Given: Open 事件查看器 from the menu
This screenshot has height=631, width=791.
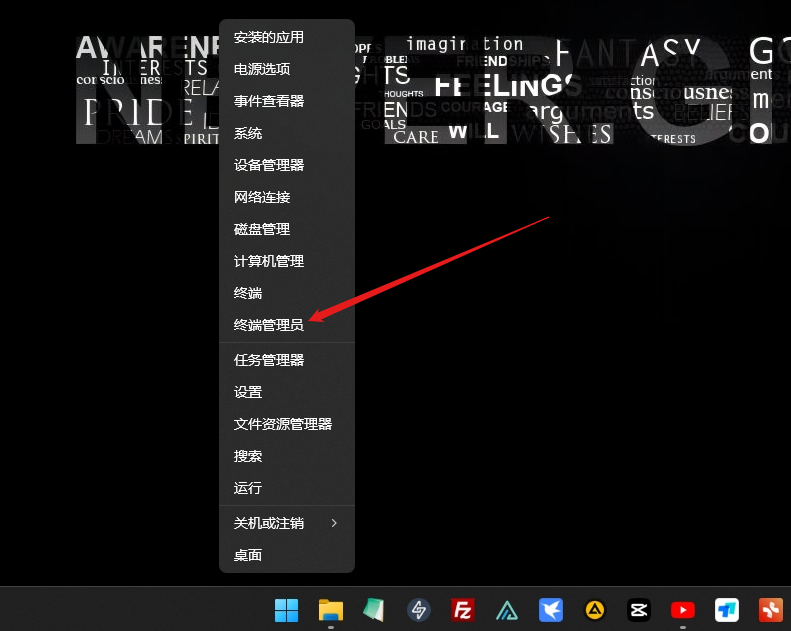Looking at the screenshot, I should click(268, 101).
